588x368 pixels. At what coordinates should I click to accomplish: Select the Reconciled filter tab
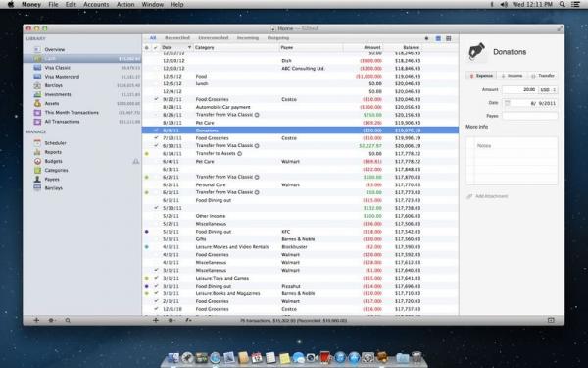tap(177, 38)
